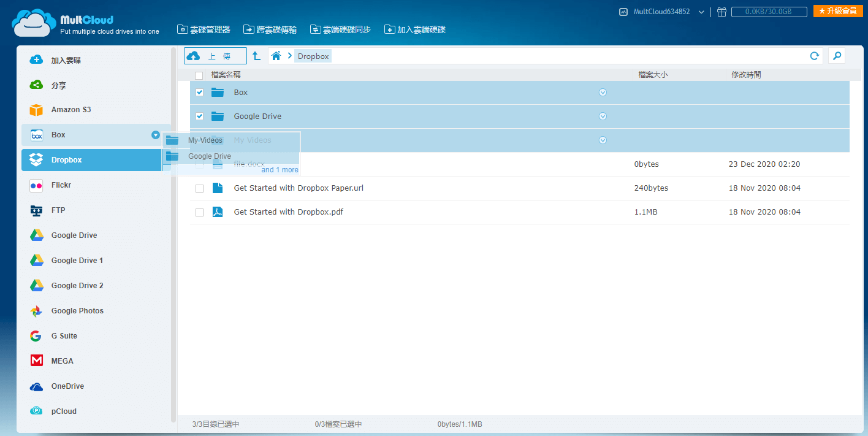Uncheck the Box folder checkbox
Screen dimensions: 868x436
point(199,93)
